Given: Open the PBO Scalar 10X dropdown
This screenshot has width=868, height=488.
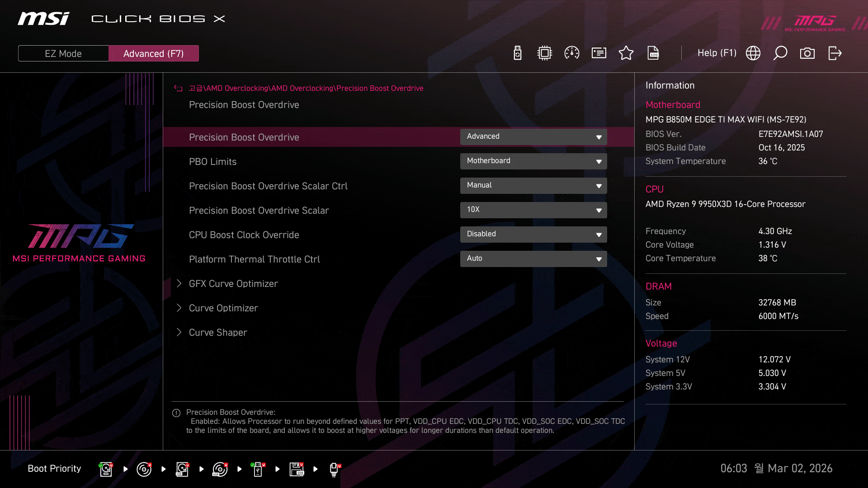Looking at the screenshot, I should 533,210.
